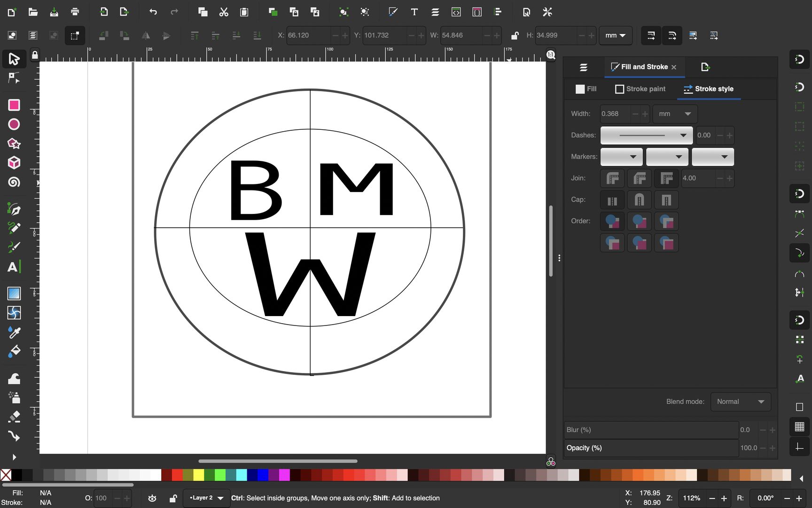This screenshot has height=508, width=812.
Task: Toggle the guides lock in ruler corner
Action: [35, 55]
